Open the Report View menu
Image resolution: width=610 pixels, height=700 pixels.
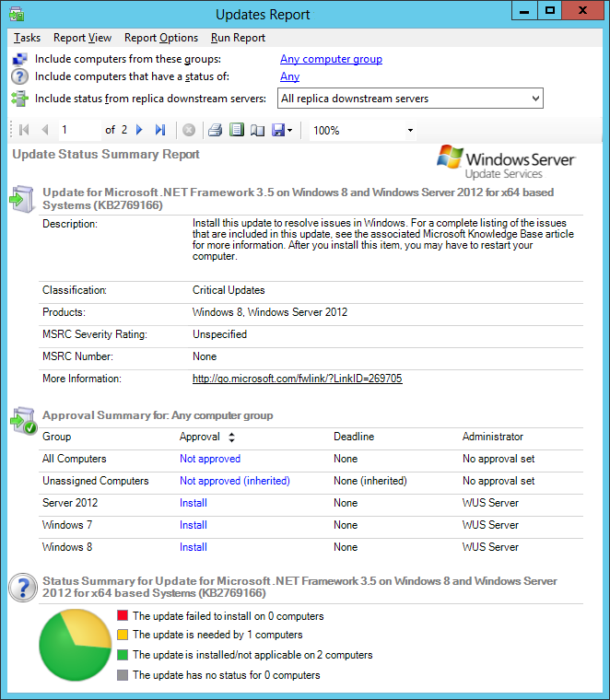tap(82, 38)
